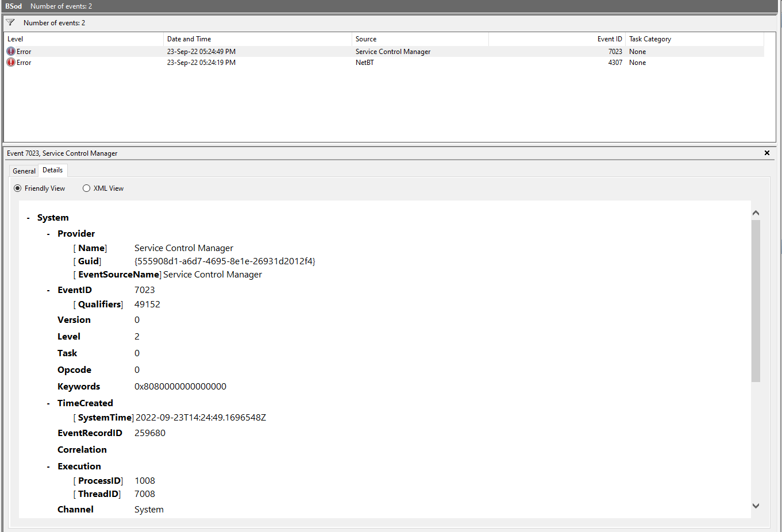Collapse the System node

coord(28,218)
